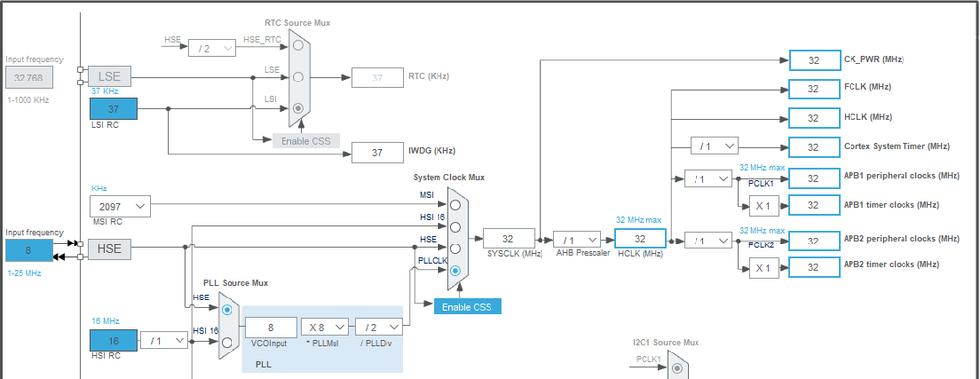
Task: Click the RTC Source Mux label
Action: [297, 22]
